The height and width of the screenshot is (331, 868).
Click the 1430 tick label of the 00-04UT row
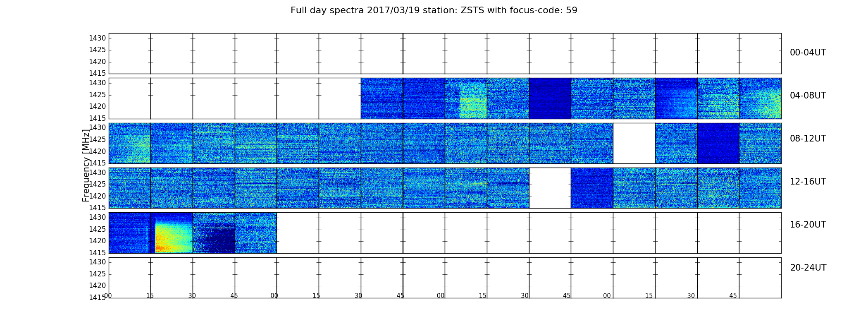(x=98, y=38)
